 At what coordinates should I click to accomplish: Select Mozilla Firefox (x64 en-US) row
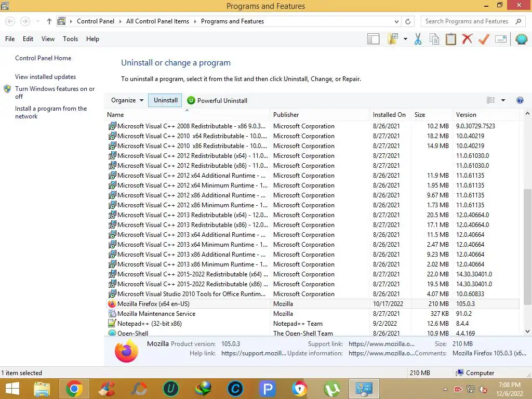312,303
